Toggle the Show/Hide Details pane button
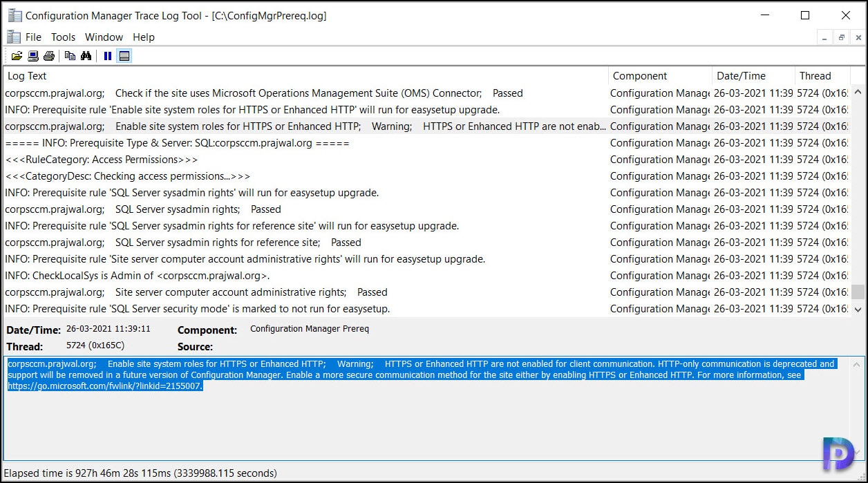Image resolution: width=868 pixels, height=483 pixels. [x=124, y=56]
